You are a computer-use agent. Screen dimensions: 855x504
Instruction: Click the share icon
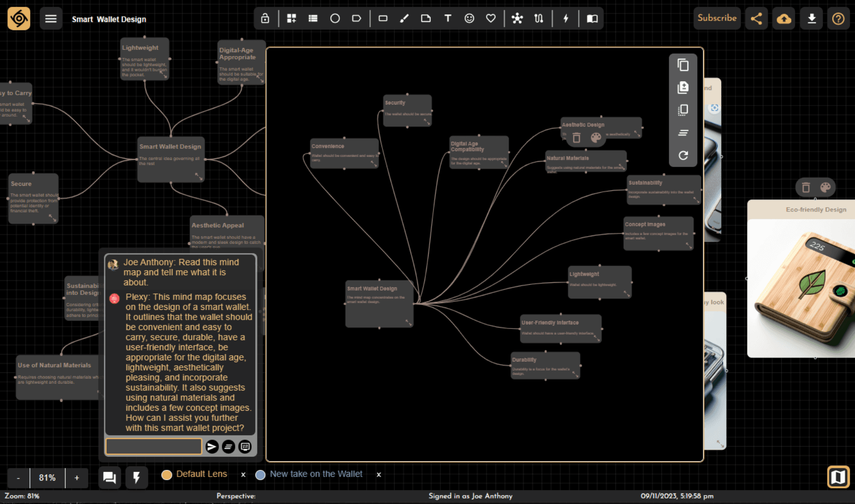click(756, 19)
